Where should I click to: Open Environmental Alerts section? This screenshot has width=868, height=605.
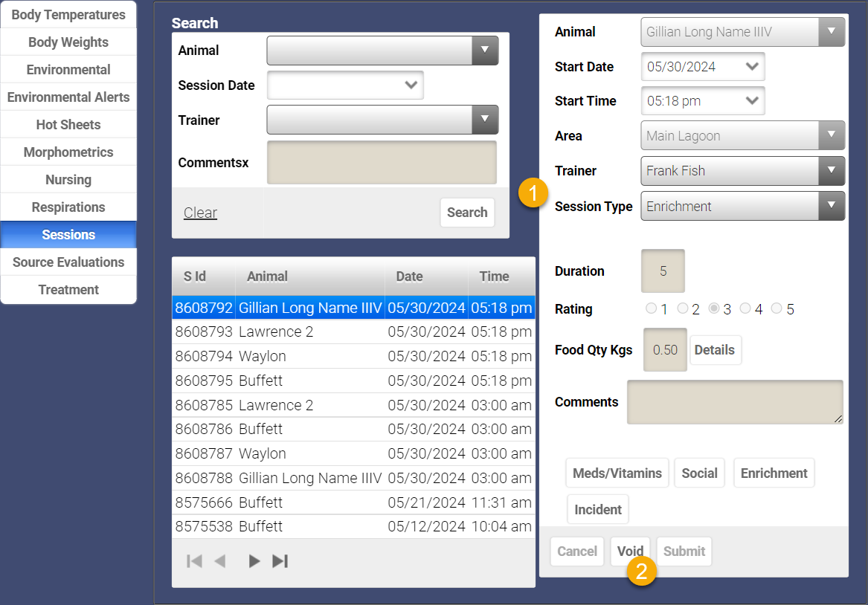pyautogui.click(x=68, y=97)
